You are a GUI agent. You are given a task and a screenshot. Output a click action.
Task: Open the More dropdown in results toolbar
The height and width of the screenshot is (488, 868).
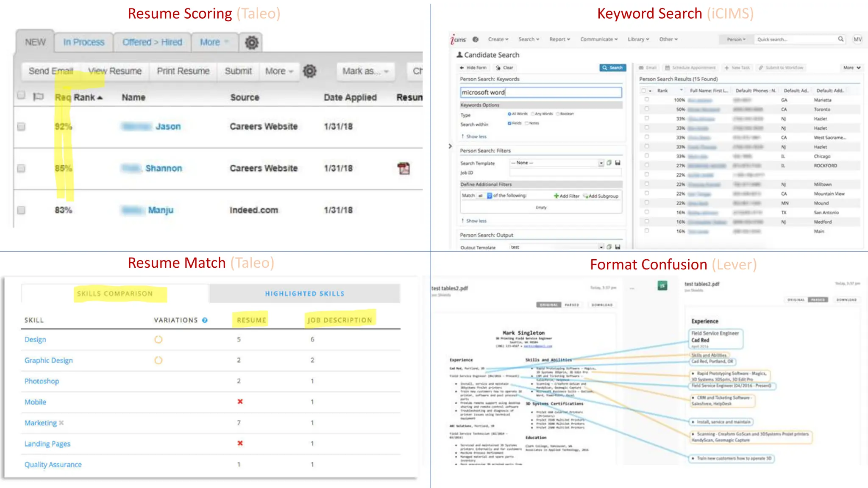[x=851, y=68]
